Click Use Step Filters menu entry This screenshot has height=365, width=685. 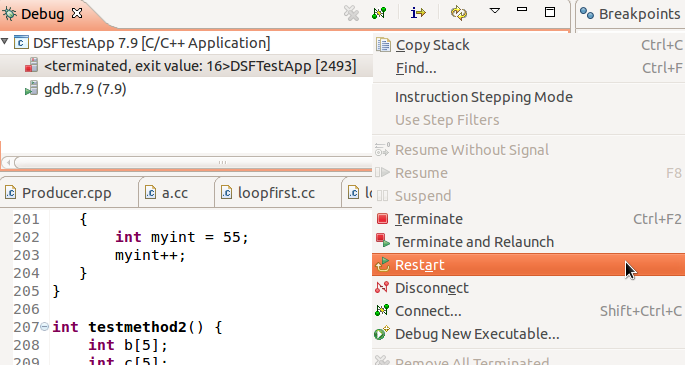click(529, 120)
